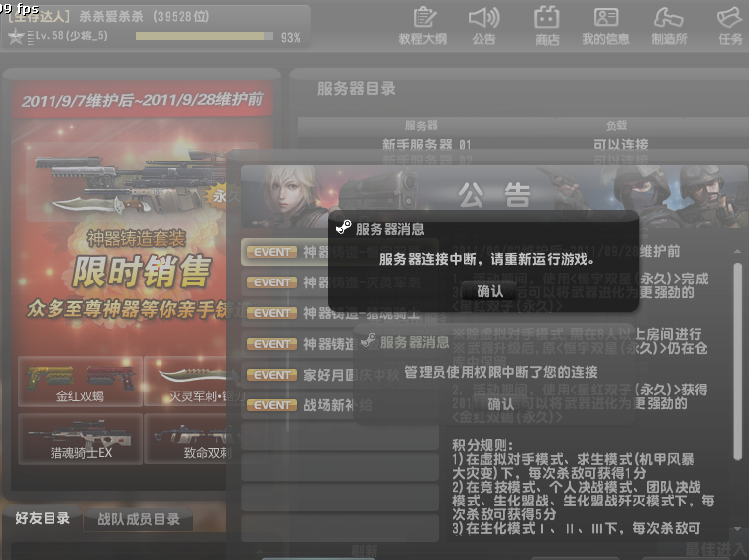The image size is (749, 560).
Task: Click the 积分规则 text heading
Action: coord(482,445)
